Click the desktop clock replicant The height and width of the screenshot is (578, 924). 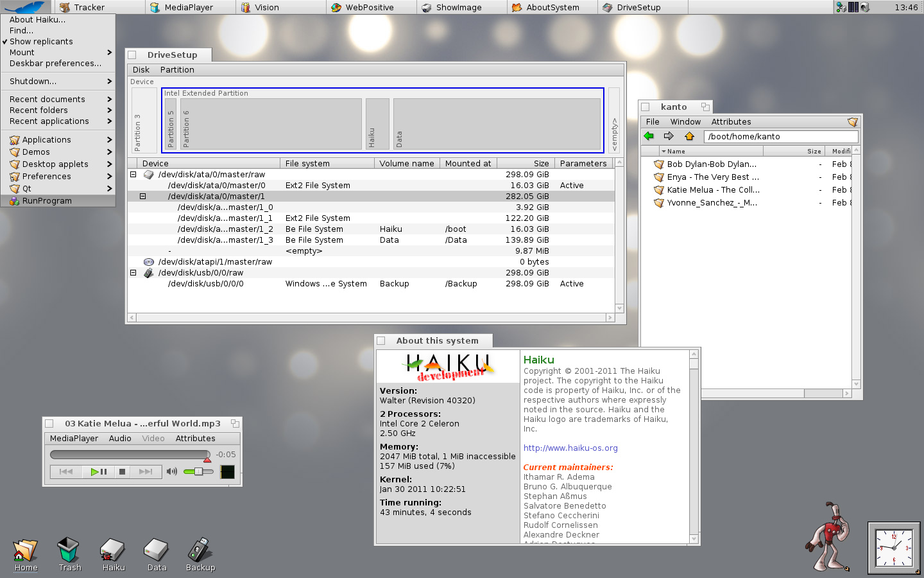pyautogui.click(x=894, y=548)
